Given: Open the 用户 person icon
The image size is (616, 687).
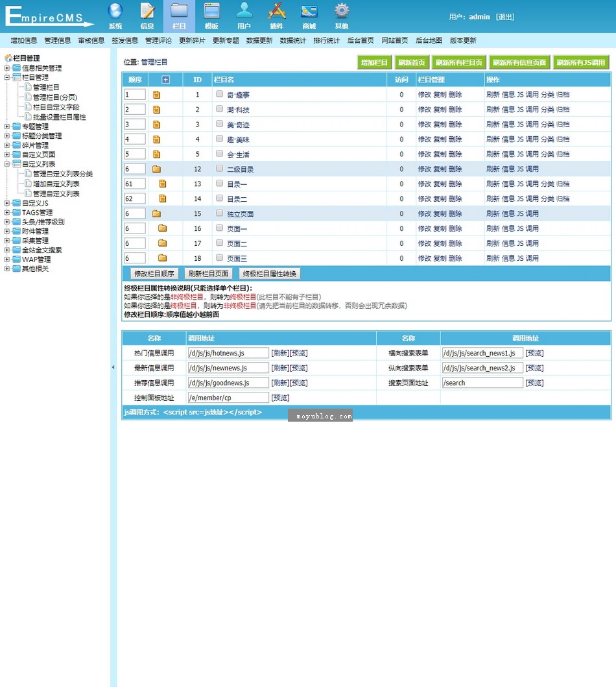Looking at the screenshot, I should (244, 11).
